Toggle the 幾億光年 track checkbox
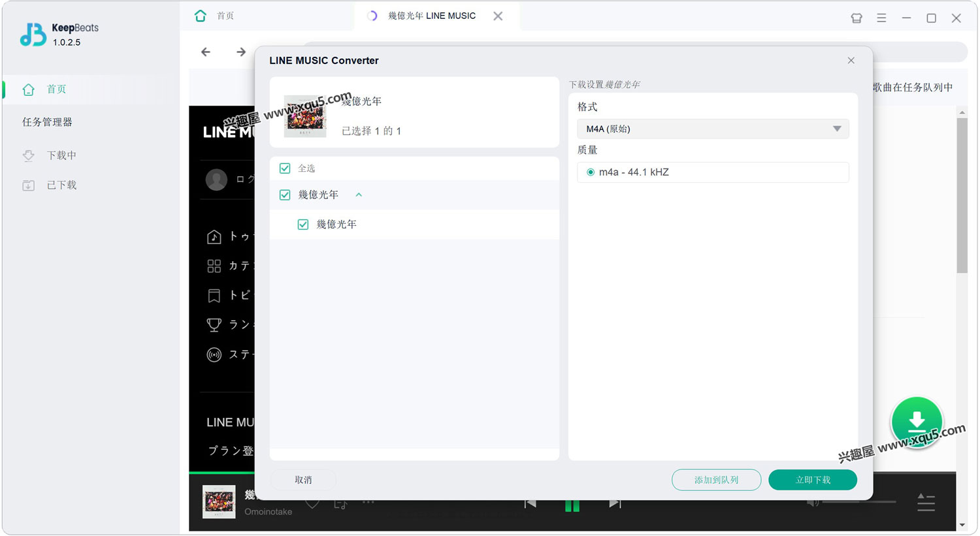 [x=303, y=225]
